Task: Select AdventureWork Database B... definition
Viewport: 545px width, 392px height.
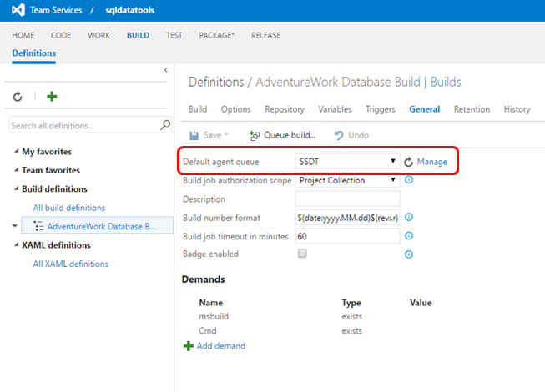Action: 98,226
